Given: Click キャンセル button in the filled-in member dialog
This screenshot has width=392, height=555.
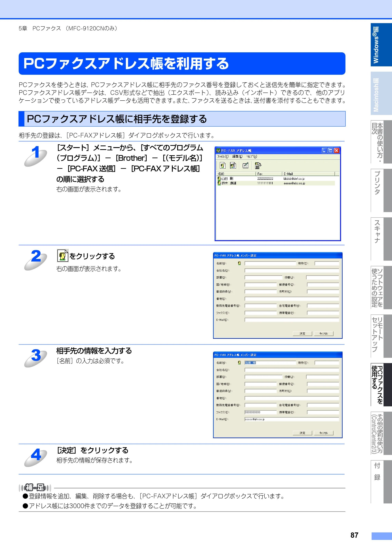Looking at the screenshot, I should [324, 433].
